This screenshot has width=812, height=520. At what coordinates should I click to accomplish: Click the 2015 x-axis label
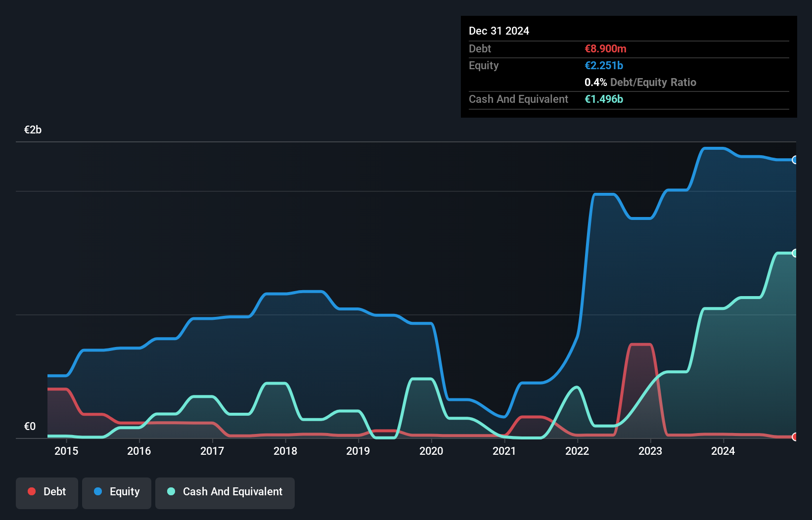coord(66,451)
